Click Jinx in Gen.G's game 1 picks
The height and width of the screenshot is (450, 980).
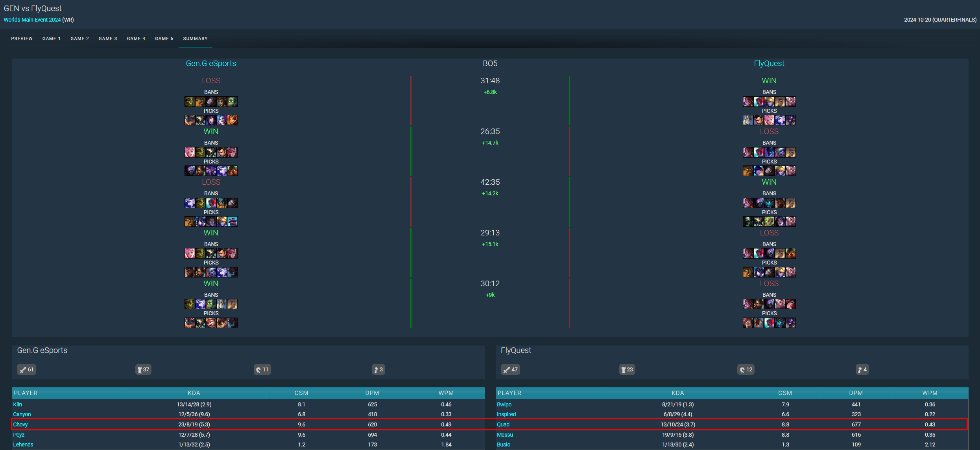[x=221, y=120]
